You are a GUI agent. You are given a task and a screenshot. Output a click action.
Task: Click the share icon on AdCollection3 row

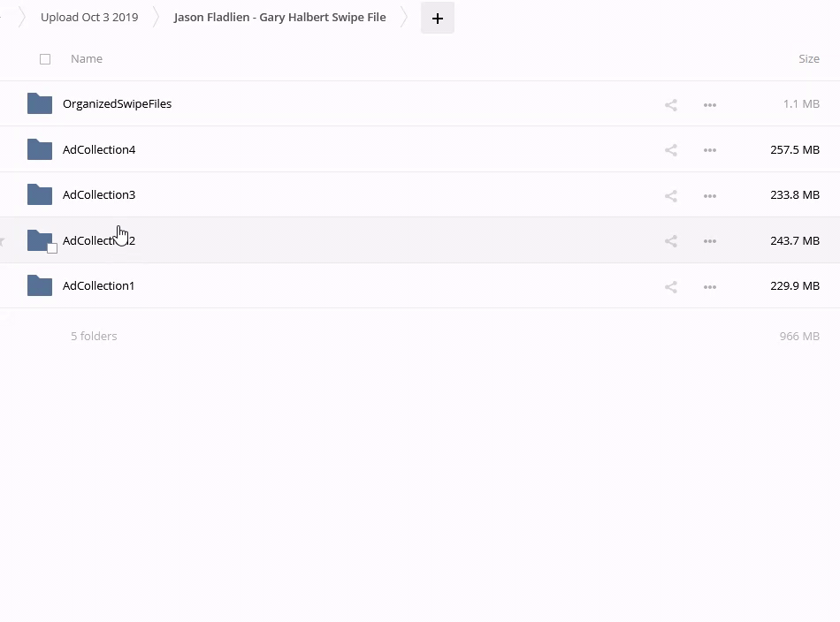click(670, 196)
